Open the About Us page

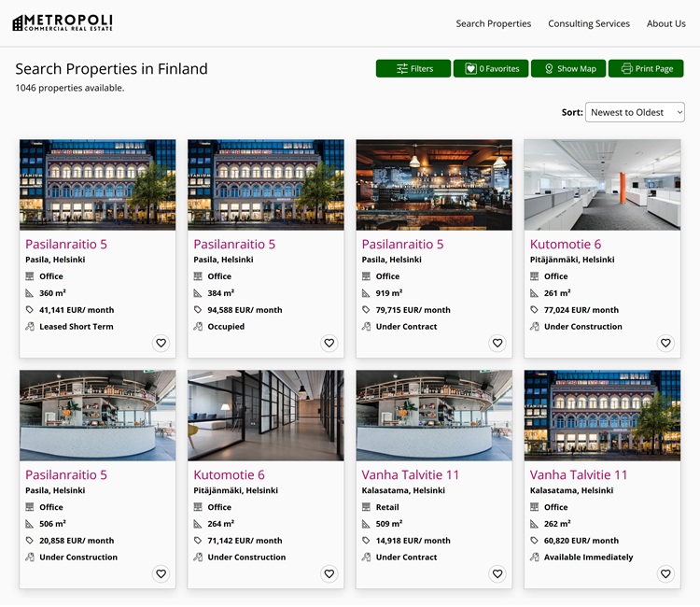click(665, 23)
